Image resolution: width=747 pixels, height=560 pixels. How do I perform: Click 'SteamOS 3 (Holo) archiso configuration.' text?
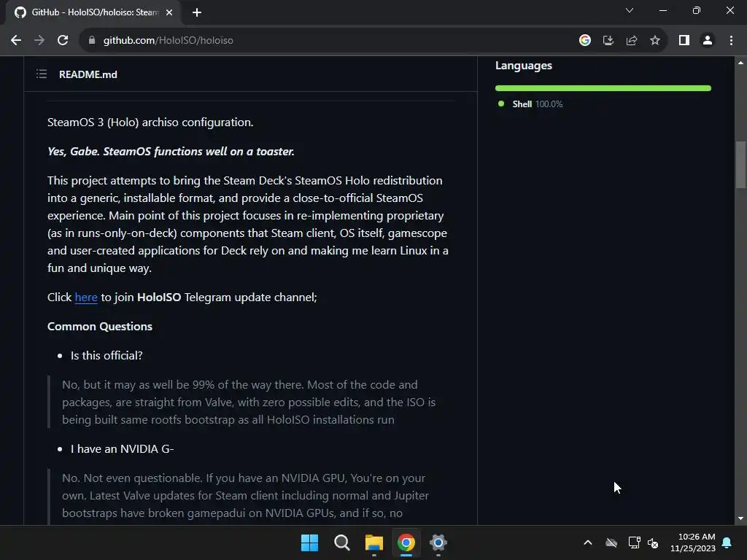pos(150,122)
